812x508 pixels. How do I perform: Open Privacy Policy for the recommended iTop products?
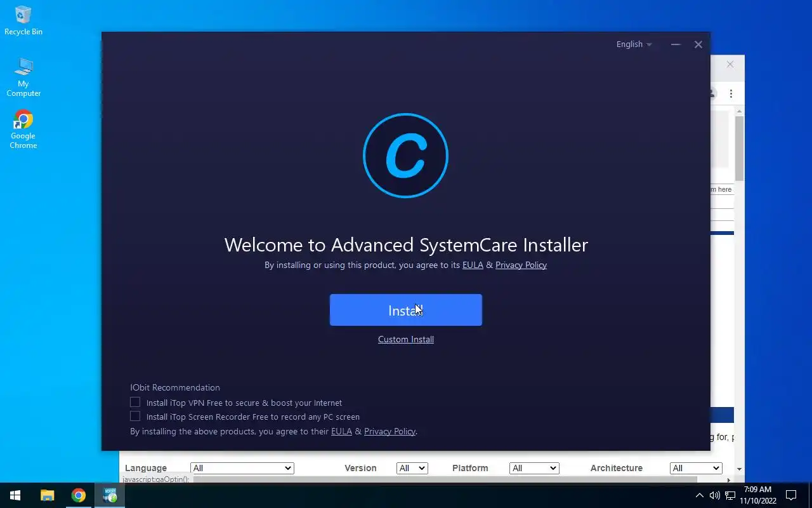pos(390,431)
